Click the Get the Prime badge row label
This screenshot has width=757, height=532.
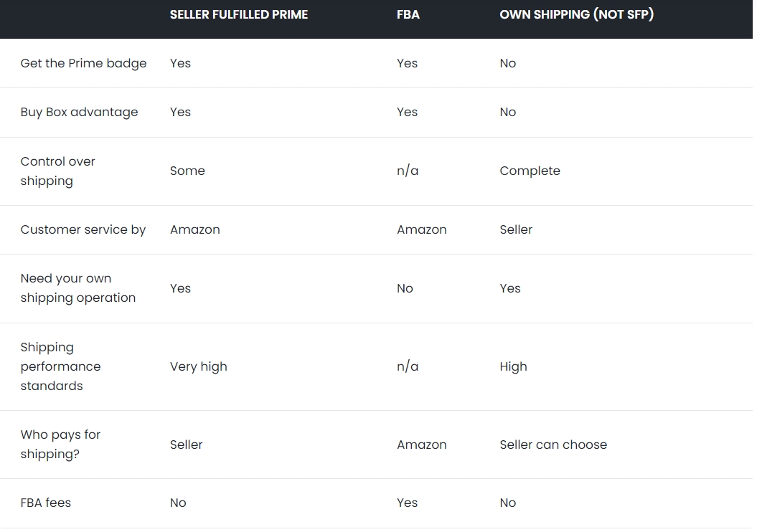coord(83,63)
